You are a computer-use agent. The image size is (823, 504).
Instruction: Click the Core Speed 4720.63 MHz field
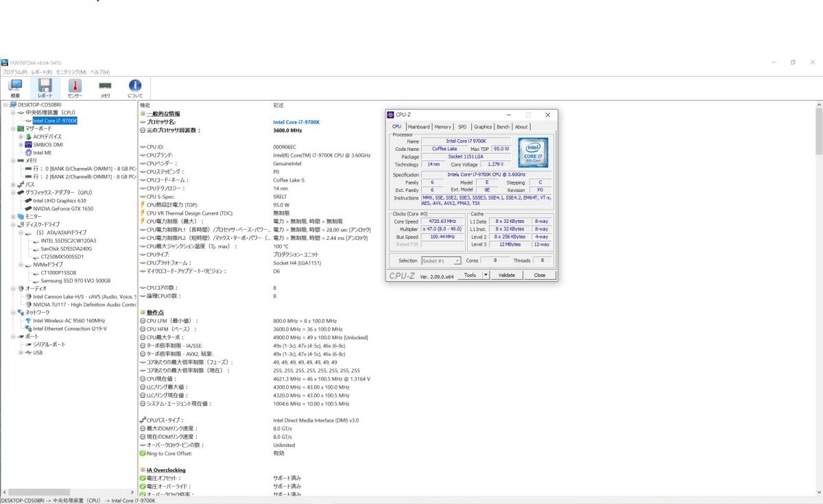(x=442, y=221)
